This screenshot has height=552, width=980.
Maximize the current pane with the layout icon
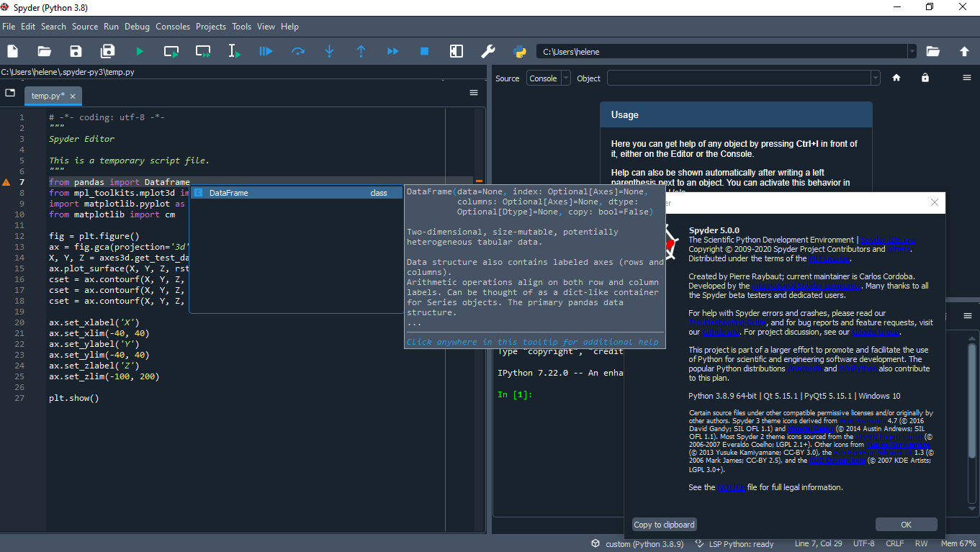pyautogui.click(x=456, y=51)
